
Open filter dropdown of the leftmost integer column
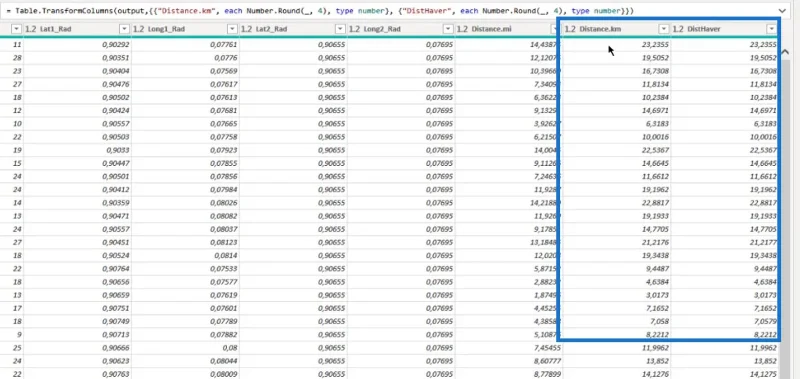coord(17,29)
